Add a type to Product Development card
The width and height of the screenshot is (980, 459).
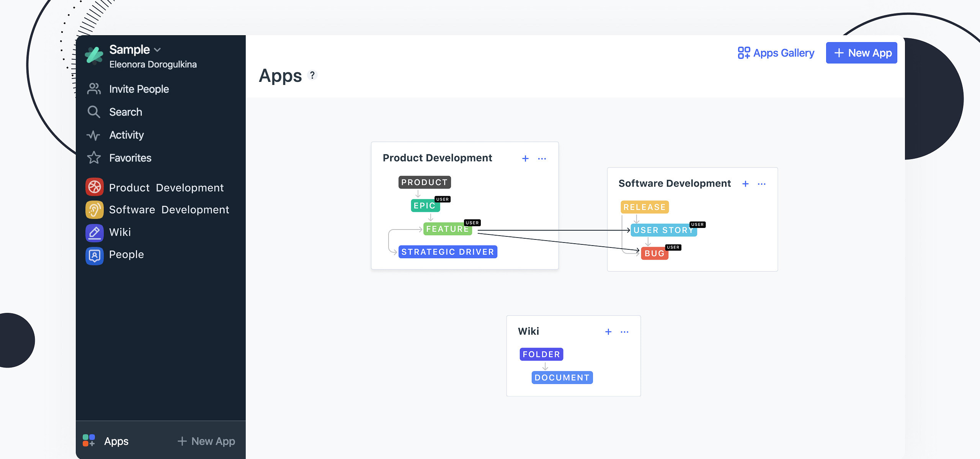tap(525, 158)
